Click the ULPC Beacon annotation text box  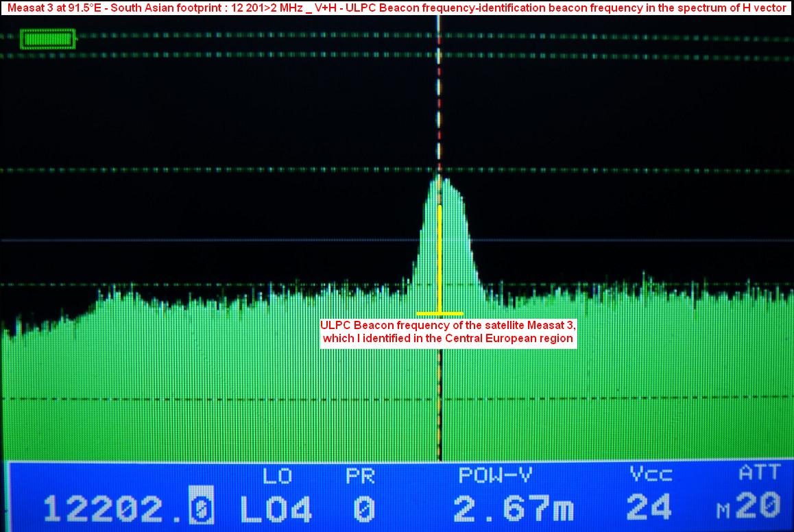coord(448,332)
